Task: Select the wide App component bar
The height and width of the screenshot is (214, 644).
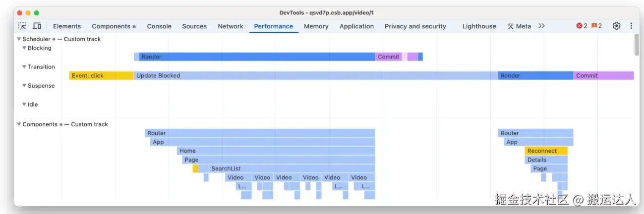Action: pos(263,142)
